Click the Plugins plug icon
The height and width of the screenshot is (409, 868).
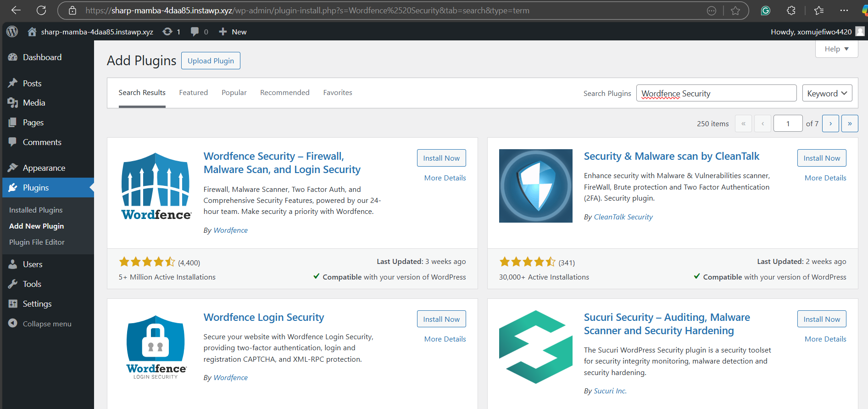click(13, 187)
